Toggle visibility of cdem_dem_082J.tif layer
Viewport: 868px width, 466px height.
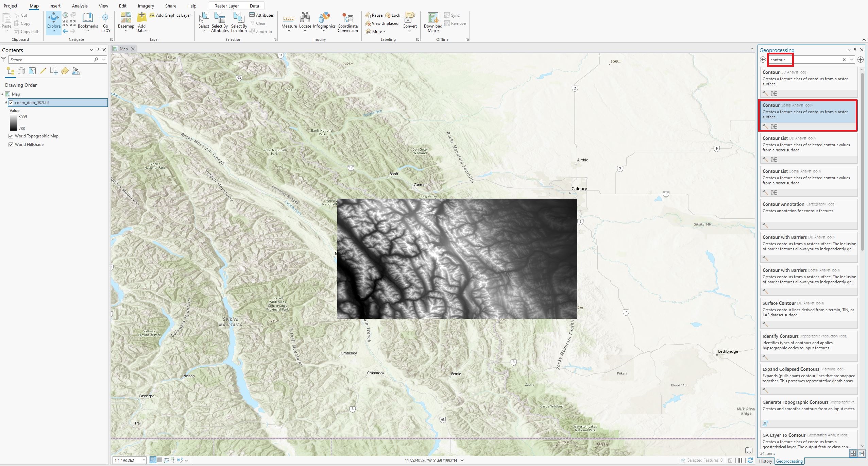[x=11, y=102]
